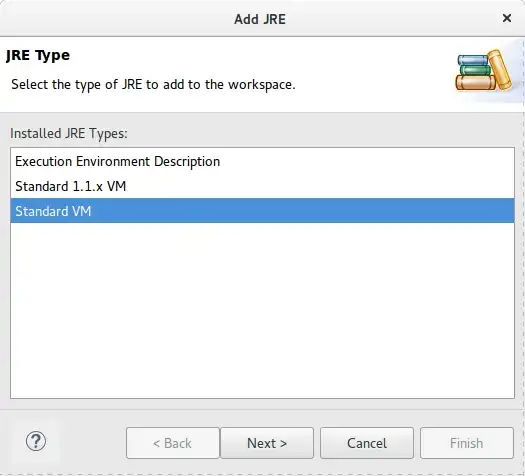The image size is (525, 476).
Task: Cancel adding a JRE
Action: click(367, 443)
